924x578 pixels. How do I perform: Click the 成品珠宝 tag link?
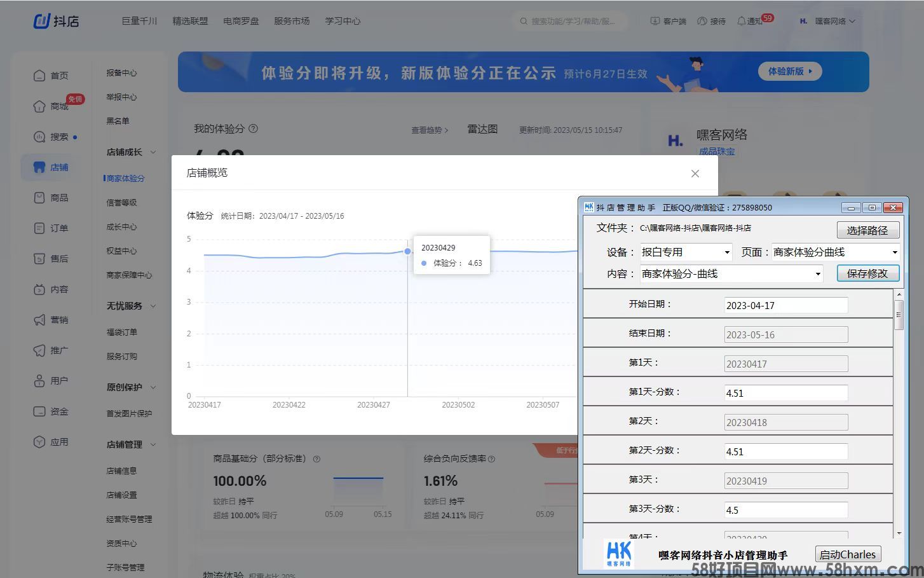coord(717,151)
